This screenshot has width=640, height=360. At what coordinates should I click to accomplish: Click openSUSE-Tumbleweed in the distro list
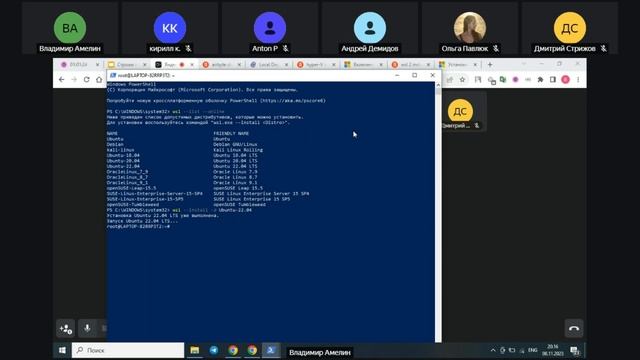pyautogui.click(x=133, y=204)
